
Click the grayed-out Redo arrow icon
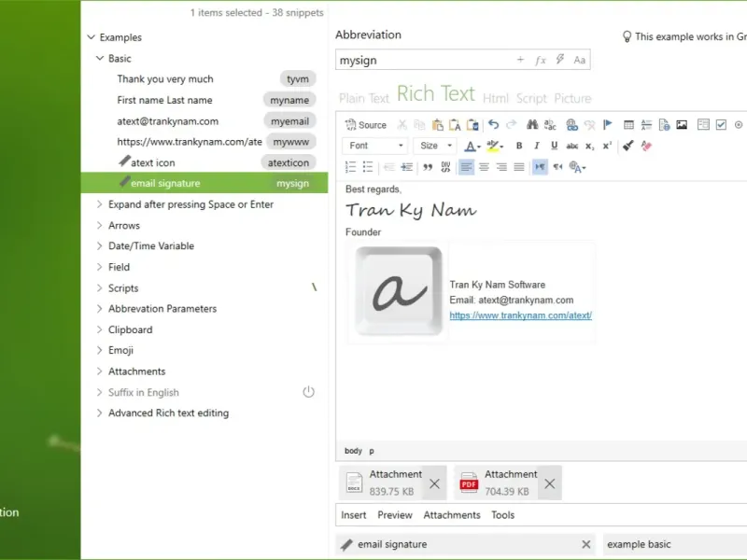tap(511, 125)
